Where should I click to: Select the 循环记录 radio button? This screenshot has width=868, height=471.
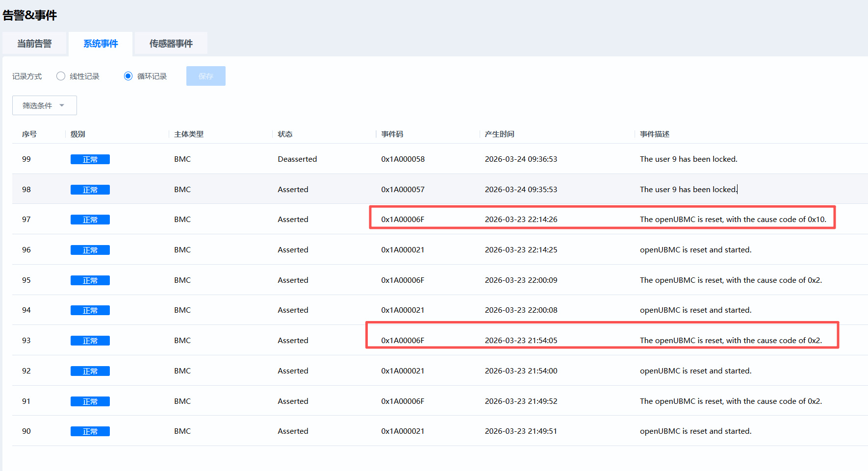point(128,76)
